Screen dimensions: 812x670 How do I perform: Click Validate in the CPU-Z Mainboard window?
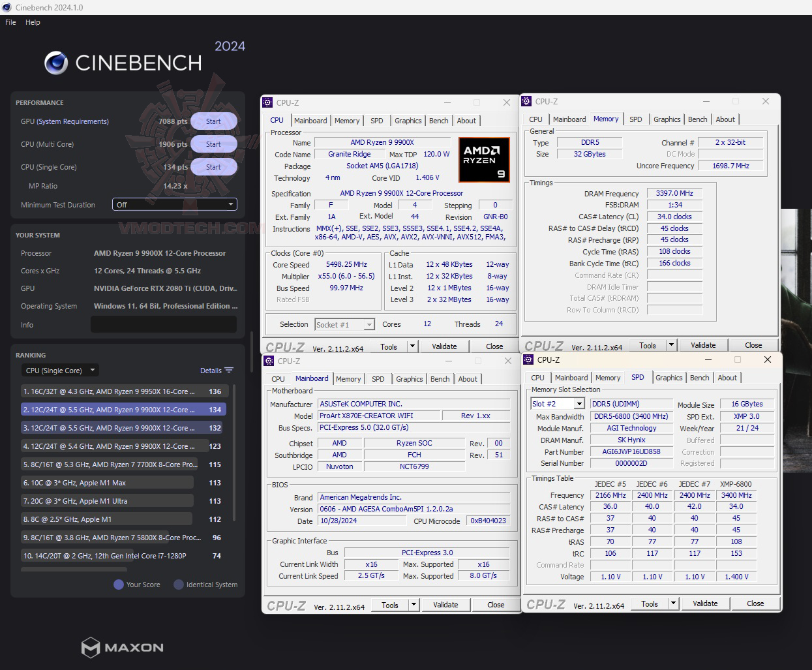(x=445, y=605)
